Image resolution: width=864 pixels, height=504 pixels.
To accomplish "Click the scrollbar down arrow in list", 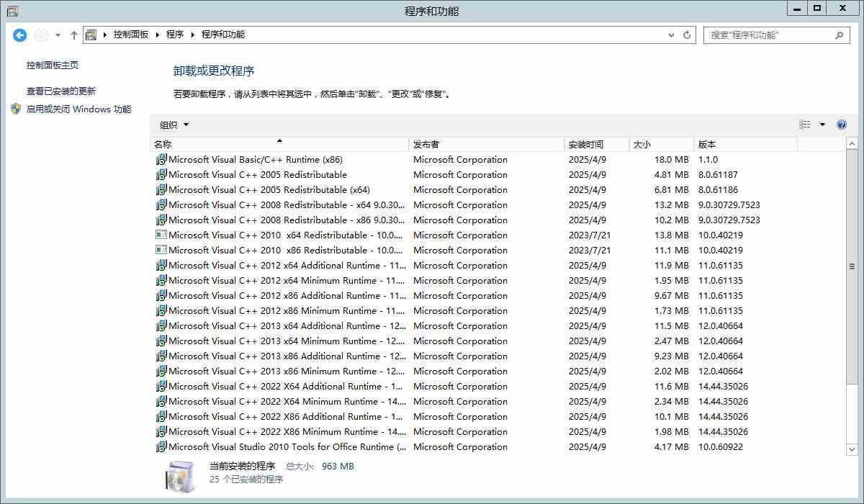I will tap(852, 449).
